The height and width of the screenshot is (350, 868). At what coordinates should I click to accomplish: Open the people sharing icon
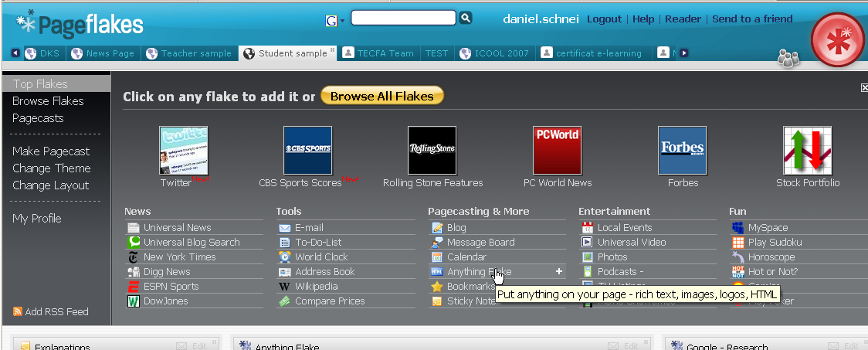(x=788, y=58)
